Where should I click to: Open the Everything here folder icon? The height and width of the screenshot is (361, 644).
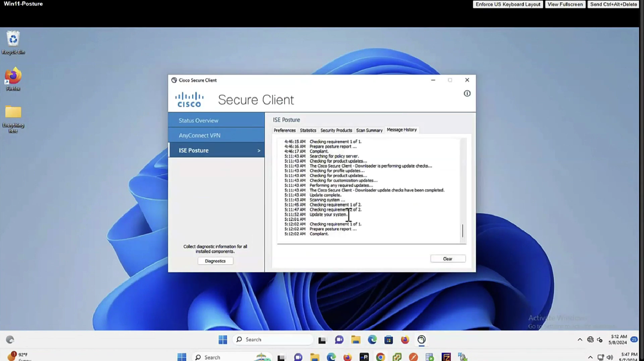pyautogui.click(x=13, y=112)
